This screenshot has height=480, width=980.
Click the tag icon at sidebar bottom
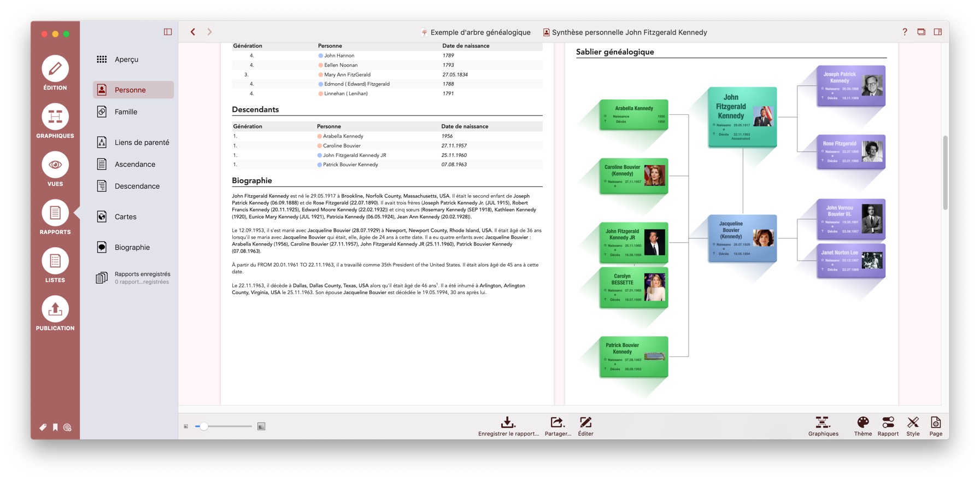(43, 428)
